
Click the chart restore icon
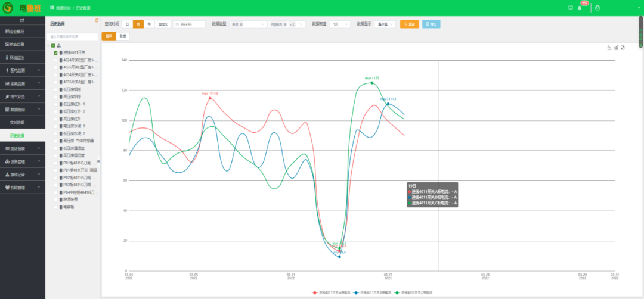(x=623, y=48)
